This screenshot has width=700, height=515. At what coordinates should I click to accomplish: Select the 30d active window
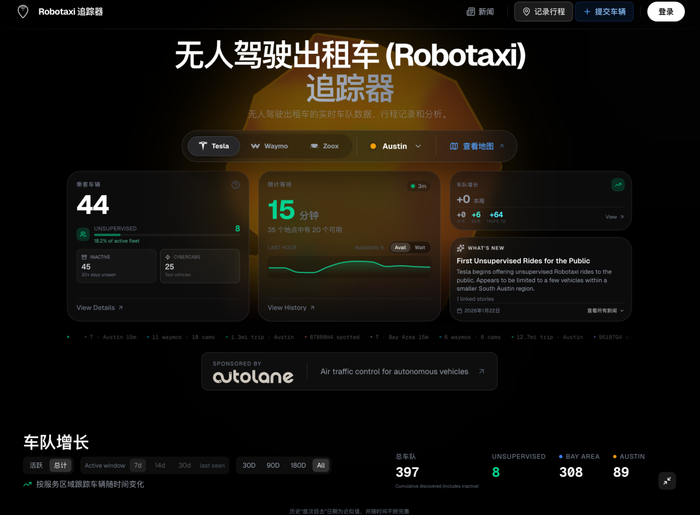pos(184,465)
